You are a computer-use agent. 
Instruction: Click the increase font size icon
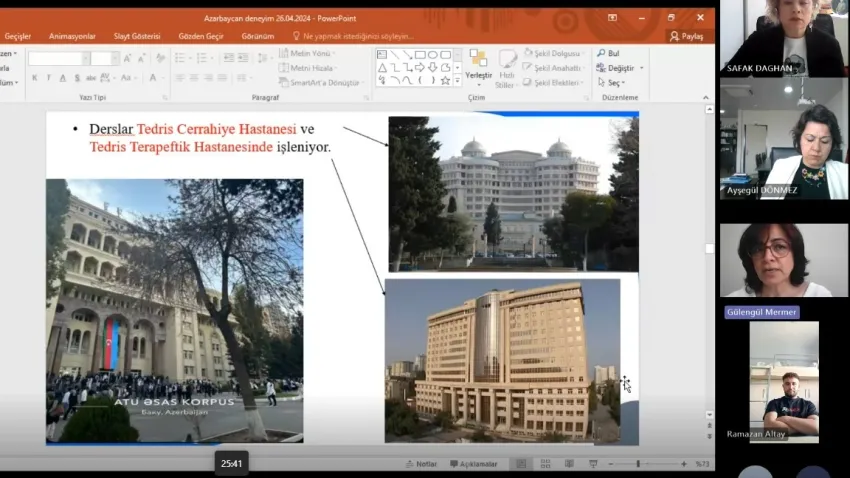click(x=126, y=59)
